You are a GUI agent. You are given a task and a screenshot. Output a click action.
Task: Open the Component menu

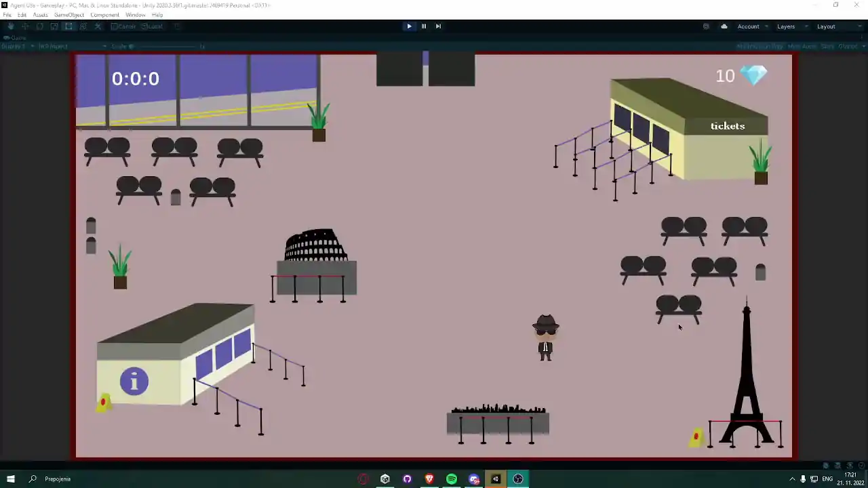coord(104,15)
